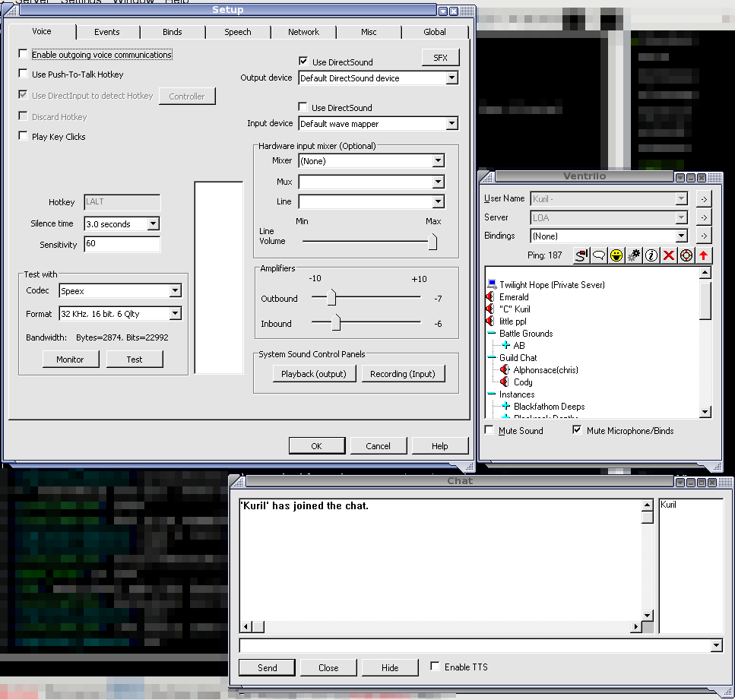Open the Ventrilo Setup icon
The image size is (735, 700).
tap(581, 255)
